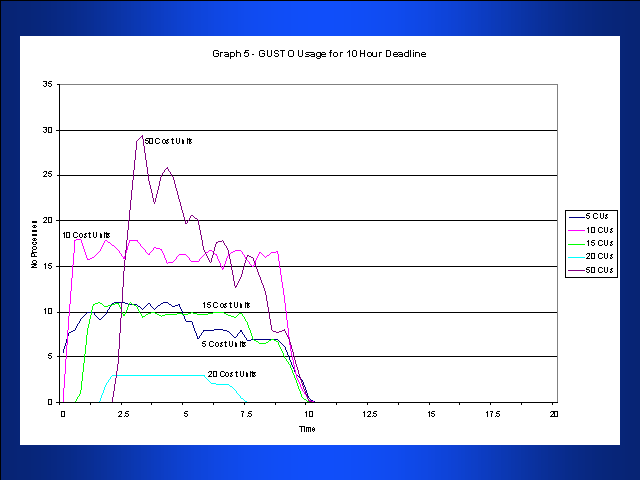Select the '20 CUs' legend entry
The width and height of the screenshot is (640, 480).
click(597, 257)
